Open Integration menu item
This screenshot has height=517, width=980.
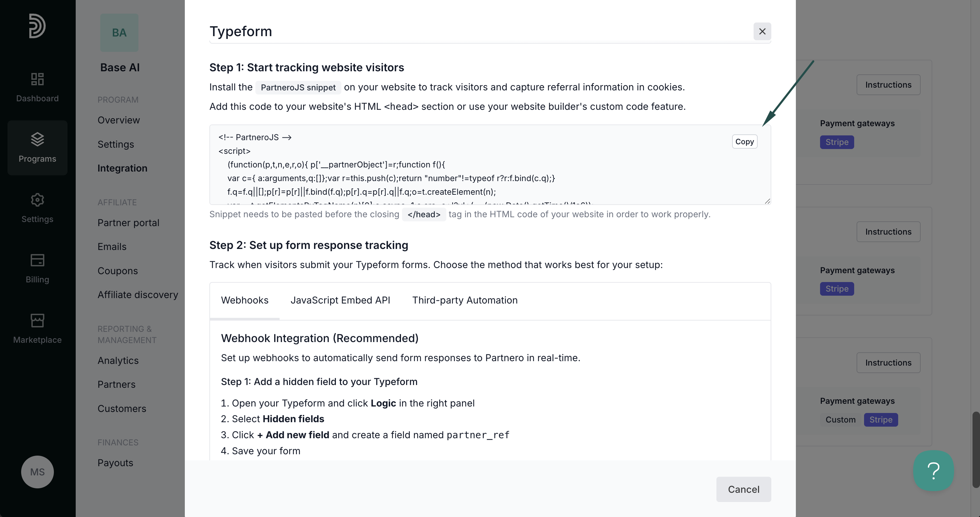click(x=122, y=168)
